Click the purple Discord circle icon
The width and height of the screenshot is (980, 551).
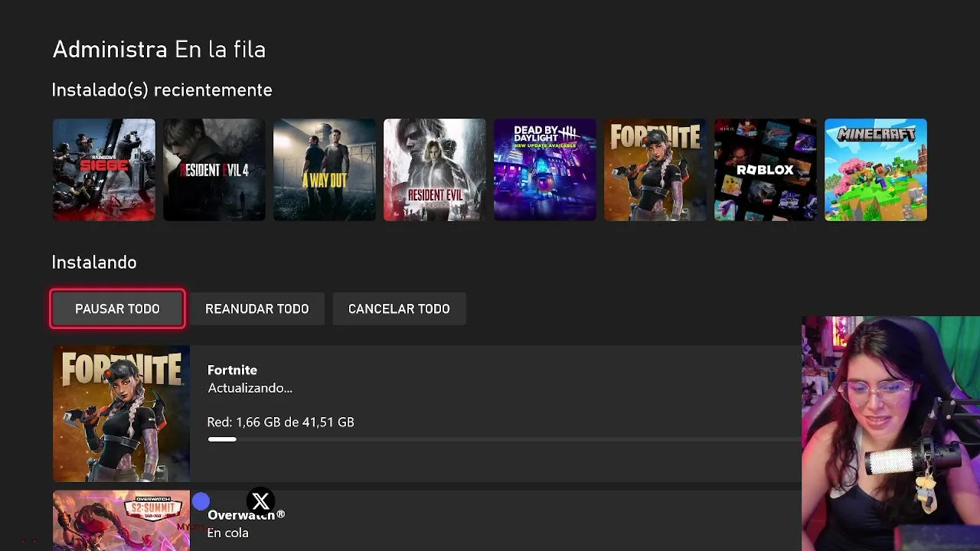point(201,502)
